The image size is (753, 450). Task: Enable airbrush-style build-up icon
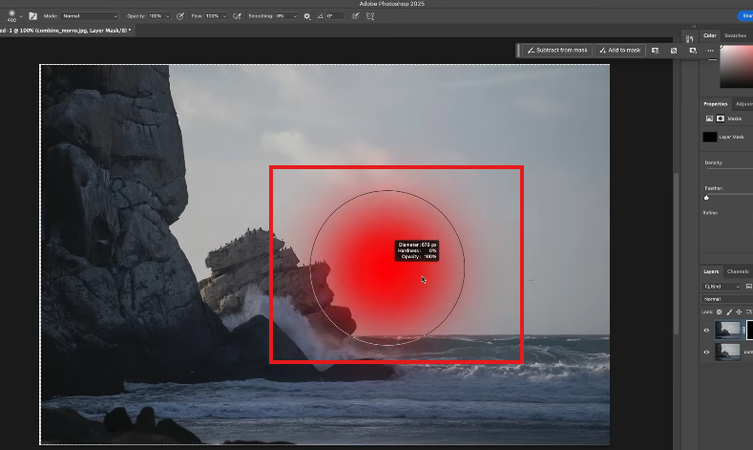tap(237, 16)
